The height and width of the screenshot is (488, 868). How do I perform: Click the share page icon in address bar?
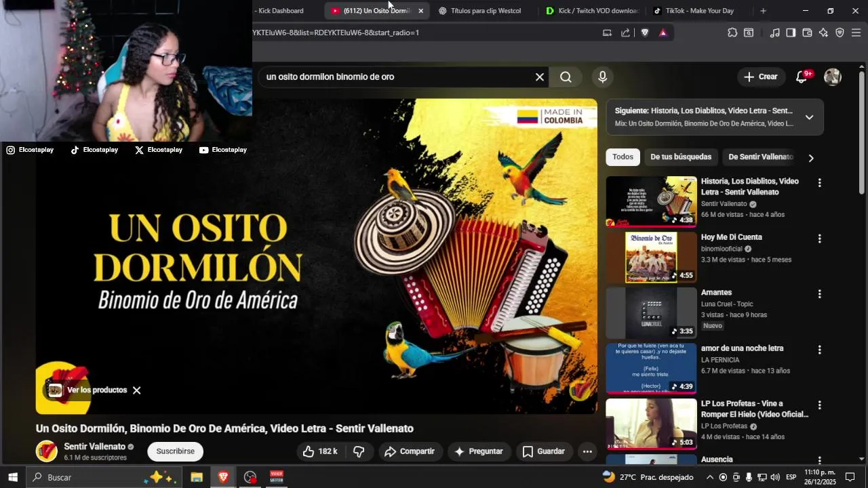tap(625, 33)
